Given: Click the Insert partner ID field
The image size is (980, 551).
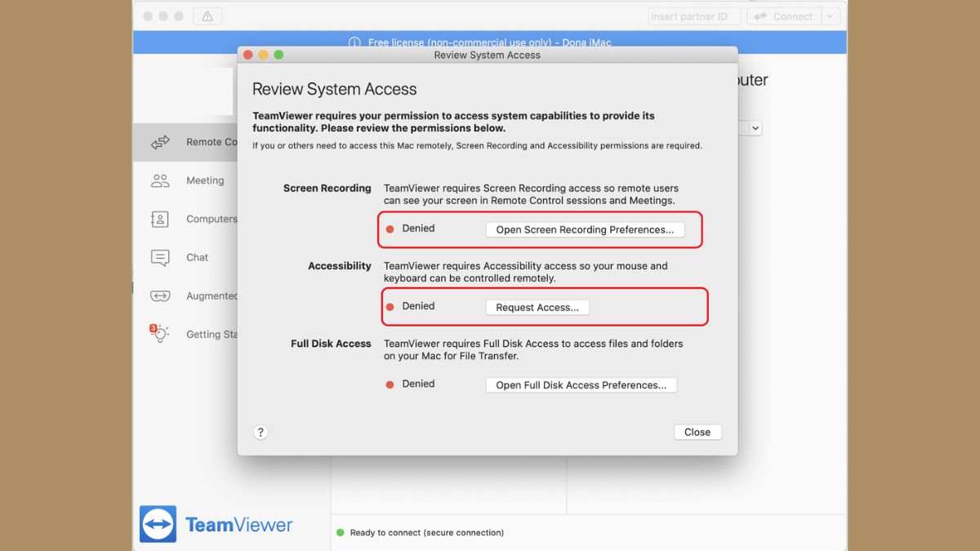Looking at the screenshot, I should tap(695, 16).
